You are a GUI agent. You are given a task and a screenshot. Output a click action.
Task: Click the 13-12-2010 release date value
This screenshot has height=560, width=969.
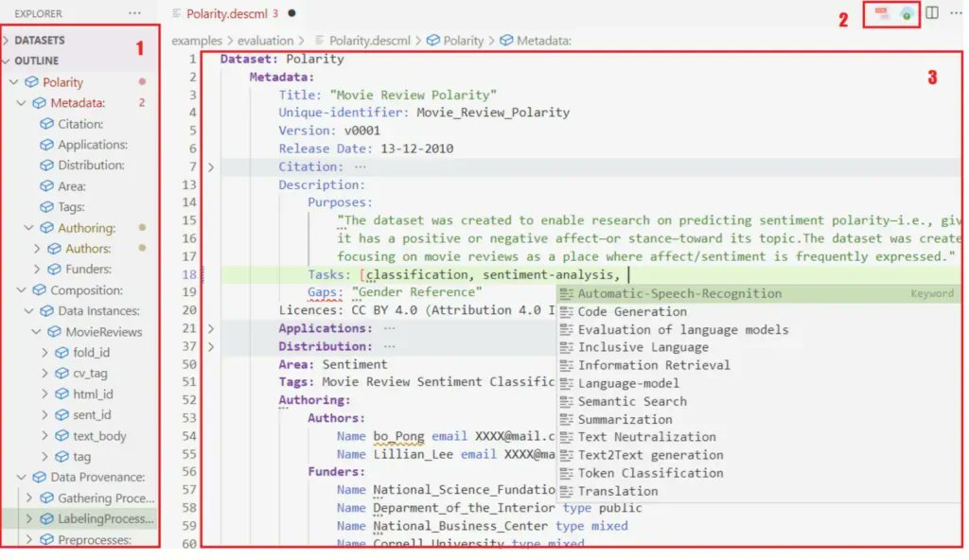tap(416, 149)
